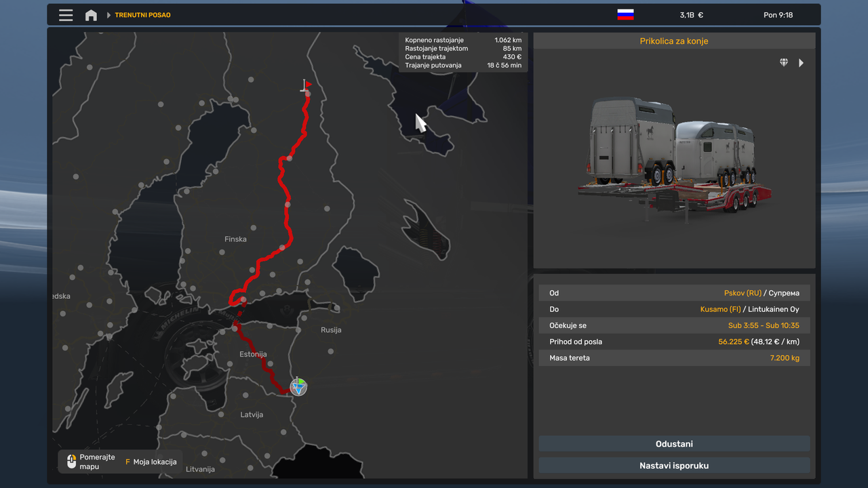
Task: Click the horse trailer preview image
Action: [674, 159]
